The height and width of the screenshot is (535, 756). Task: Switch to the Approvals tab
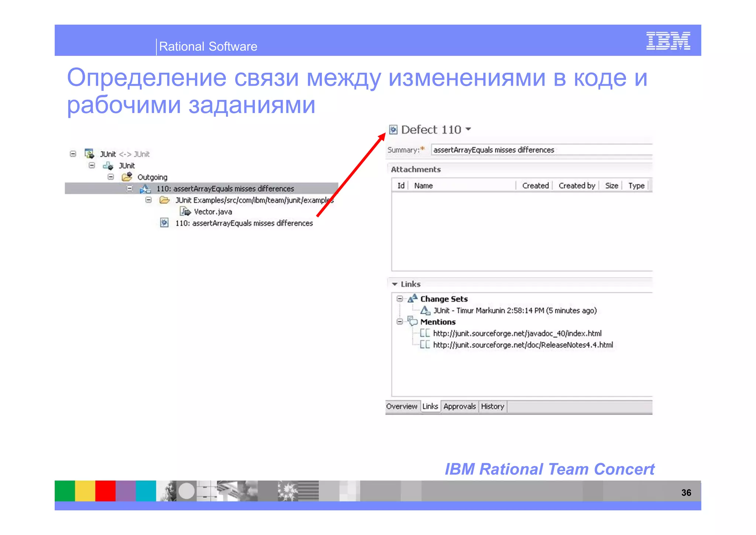pyautogui.click(x=460, y=406)
